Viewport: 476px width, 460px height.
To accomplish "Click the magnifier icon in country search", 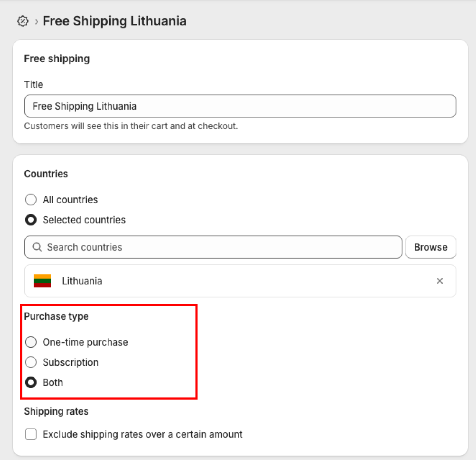I will pos(37,247).
